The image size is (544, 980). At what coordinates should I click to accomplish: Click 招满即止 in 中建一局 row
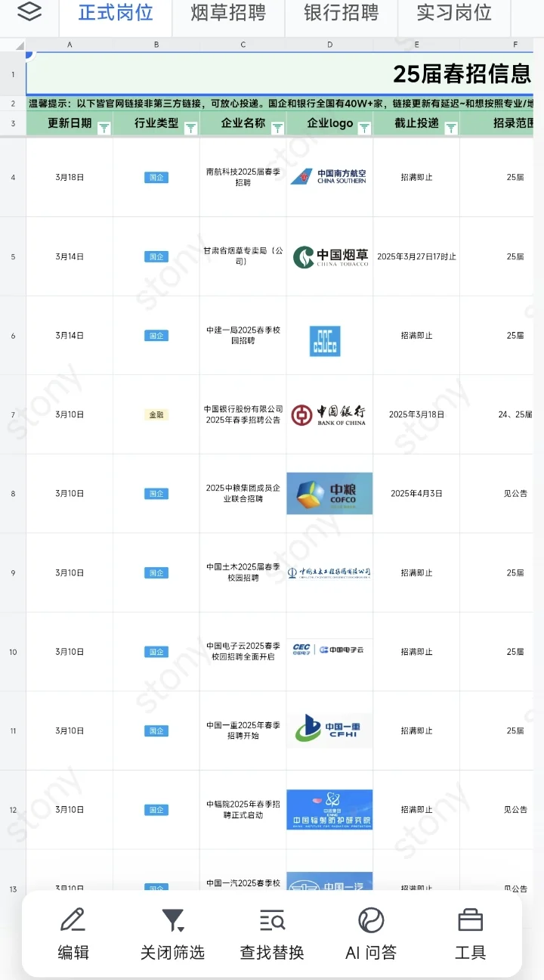click(416, 335)
